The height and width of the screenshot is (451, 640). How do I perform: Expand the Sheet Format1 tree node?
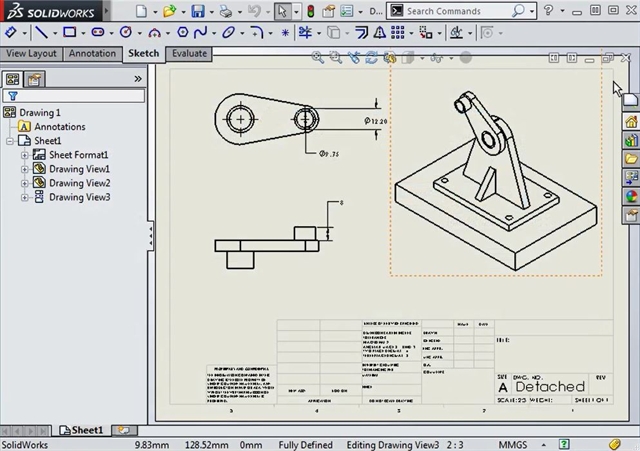pyautogui.click(x=25, y=155)
